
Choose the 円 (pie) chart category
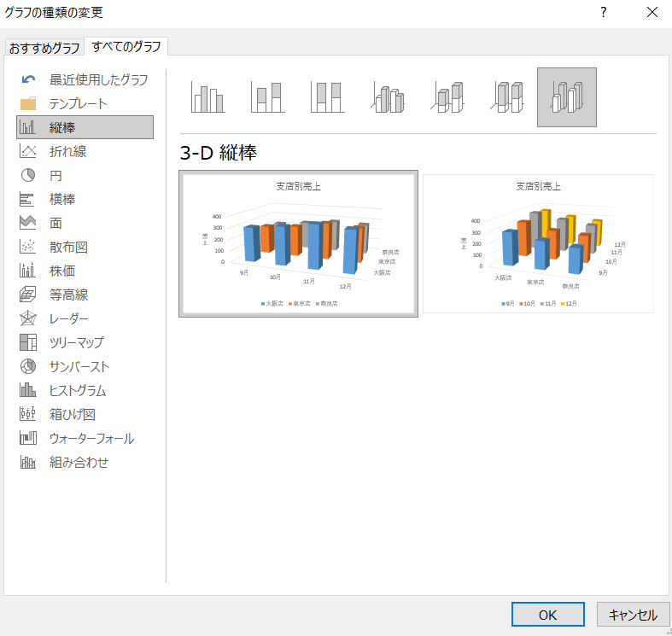pyautogui.click(x=56, y=175)
